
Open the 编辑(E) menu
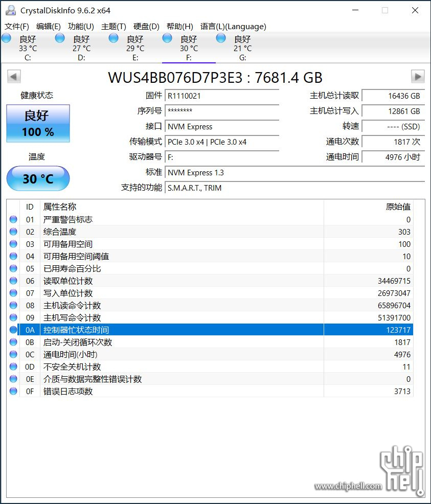49,27
